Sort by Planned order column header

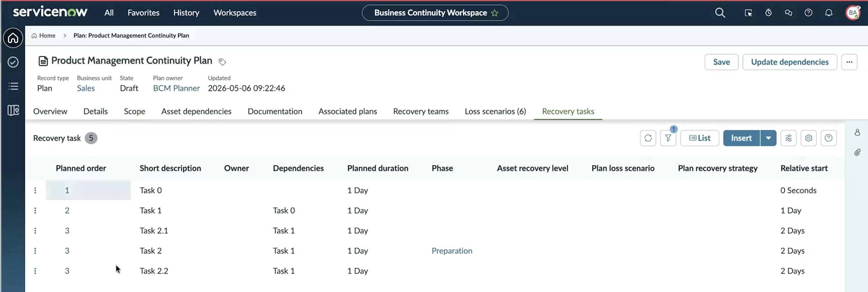coord(81,168)
